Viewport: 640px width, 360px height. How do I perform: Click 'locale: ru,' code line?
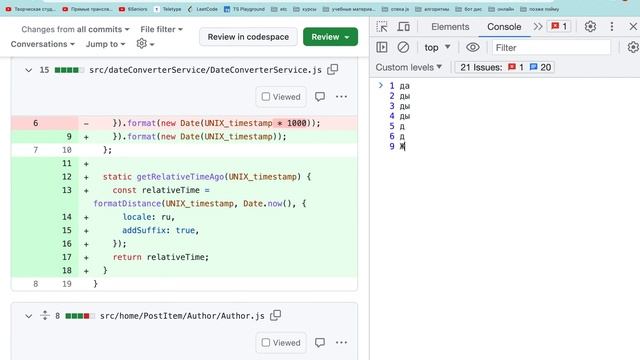pos(149,217)
